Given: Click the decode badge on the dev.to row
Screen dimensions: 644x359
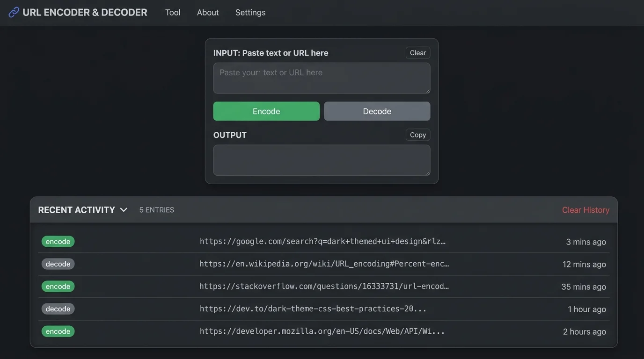Looking at the screenshot, I should coord(58,309).
